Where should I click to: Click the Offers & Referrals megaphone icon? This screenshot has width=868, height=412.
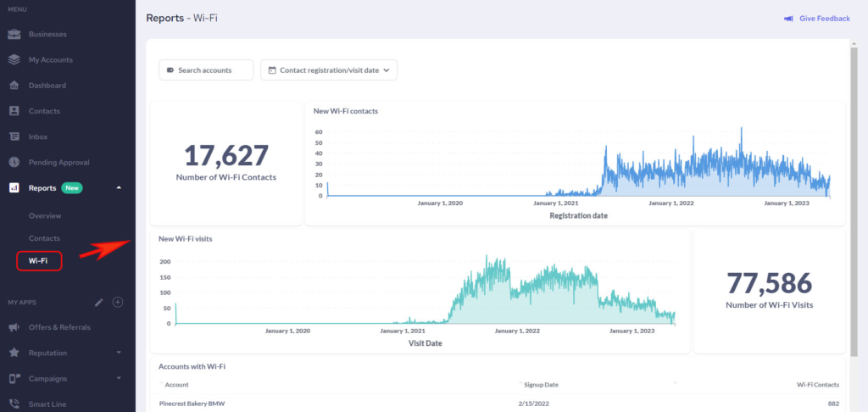pyautogui.click(x=14, y=327)
